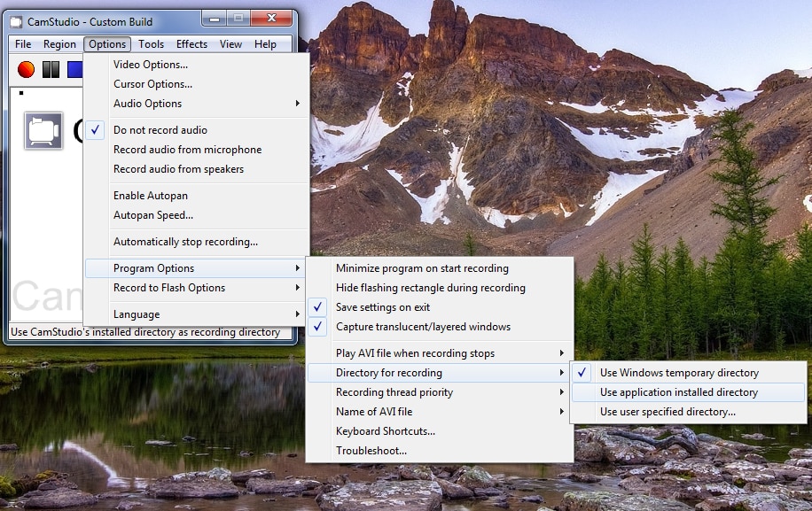Expand 'Recording thread priority' submenu
The width and height of the screenshot is (812, 511).
point(394,392)
